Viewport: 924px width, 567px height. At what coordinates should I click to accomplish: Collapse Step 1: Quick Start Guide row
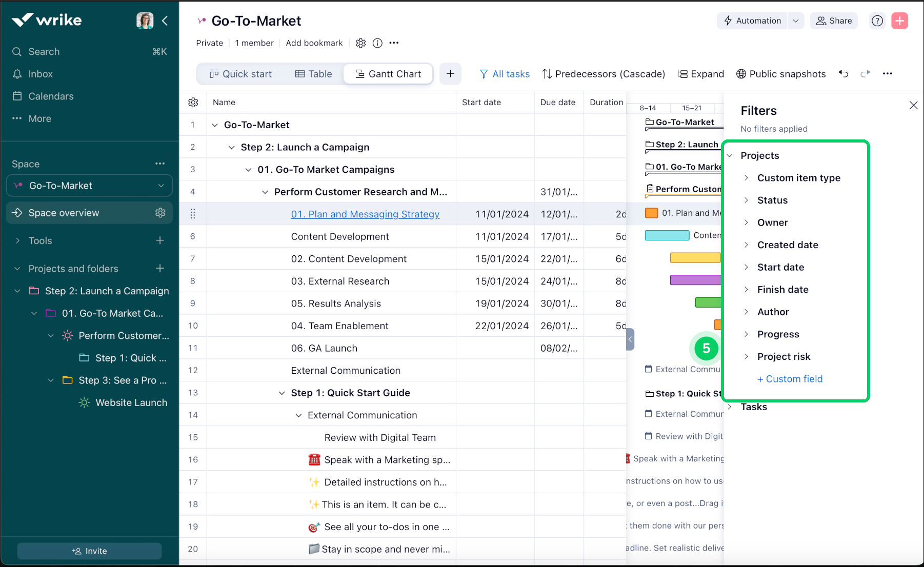(282, 393)
